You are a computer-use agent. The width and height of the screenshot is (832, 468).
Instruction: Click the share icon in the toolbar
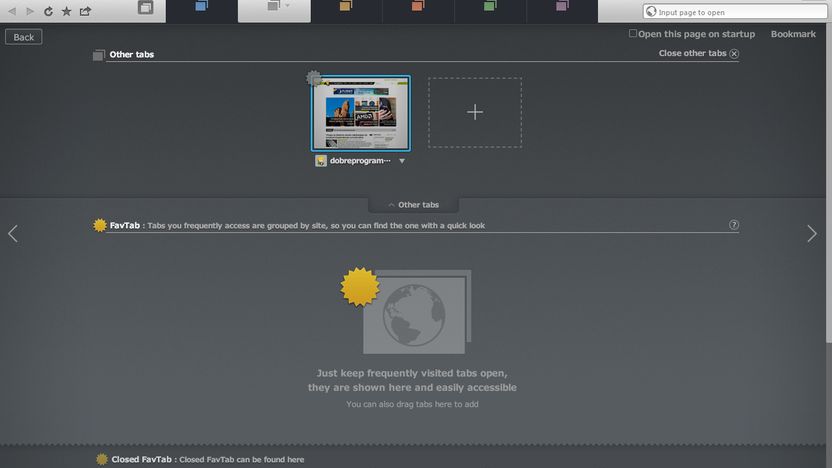[x=85, y=11]
